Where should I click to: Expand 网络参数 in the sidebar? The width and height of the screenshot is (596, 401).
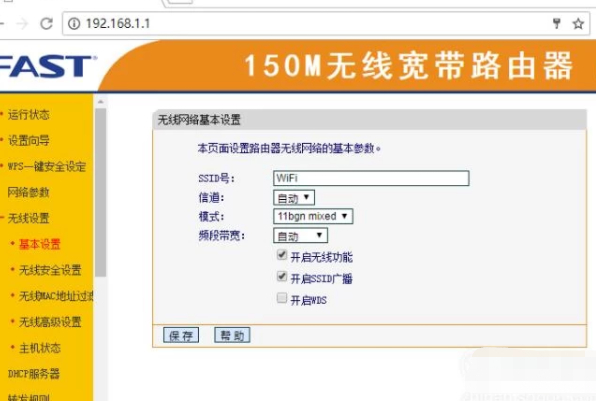coord(29,192)
